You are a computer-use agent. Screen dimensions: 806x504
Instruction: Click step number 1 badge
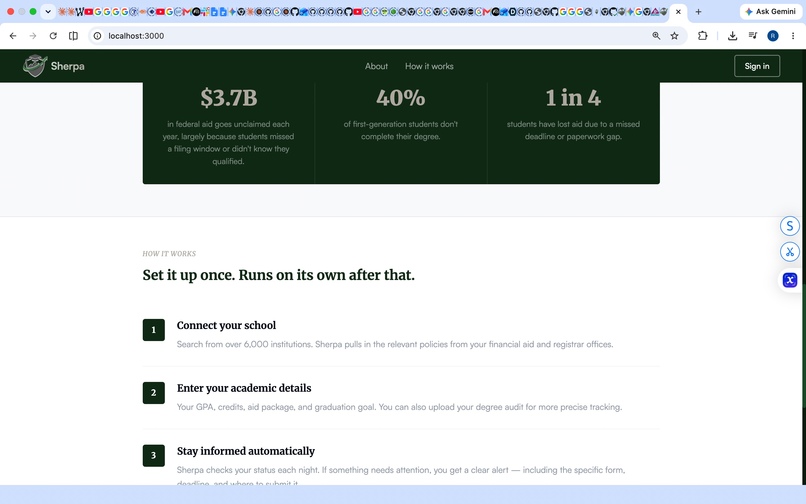[x=154, y=330]
